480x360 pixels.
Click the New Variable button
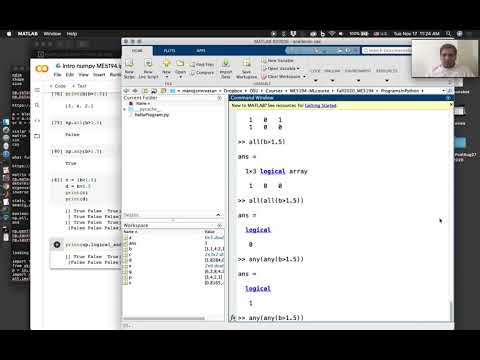[278, 60]
